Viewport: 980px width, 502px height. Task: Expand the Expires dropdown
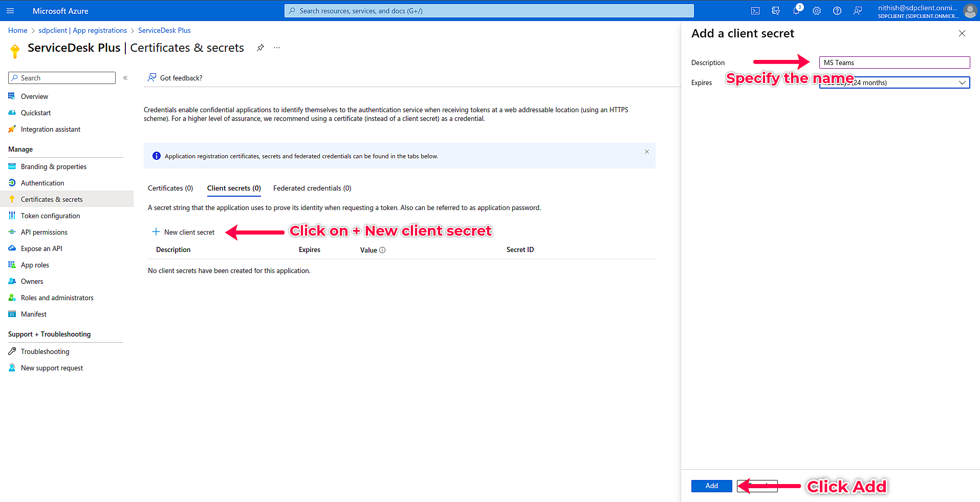click(x=894, y=82)
